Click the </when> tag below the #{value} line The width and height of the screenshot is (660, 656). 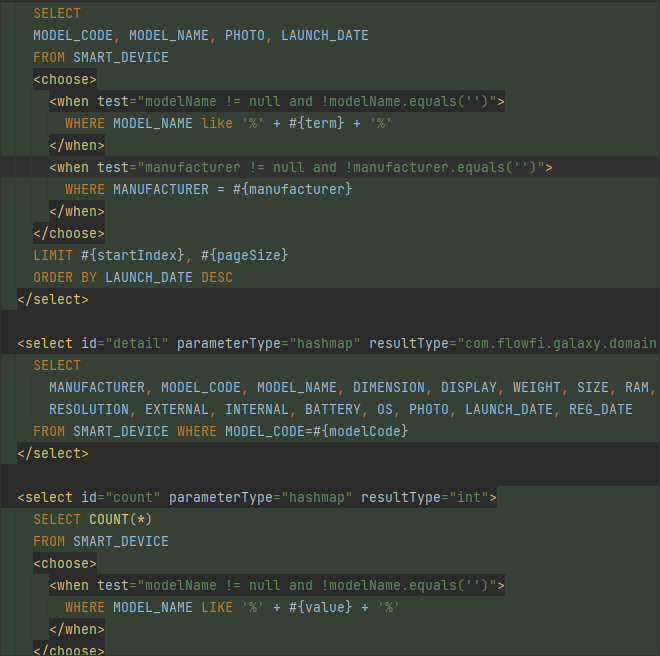(x=77, y=629)
